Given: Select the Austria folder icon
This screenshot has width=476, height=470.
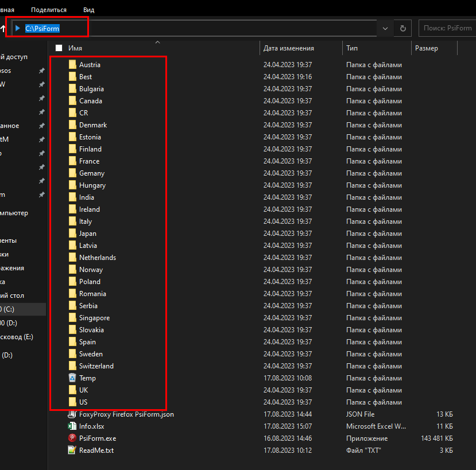Looking at the screenshot, I should click(72, 64).
